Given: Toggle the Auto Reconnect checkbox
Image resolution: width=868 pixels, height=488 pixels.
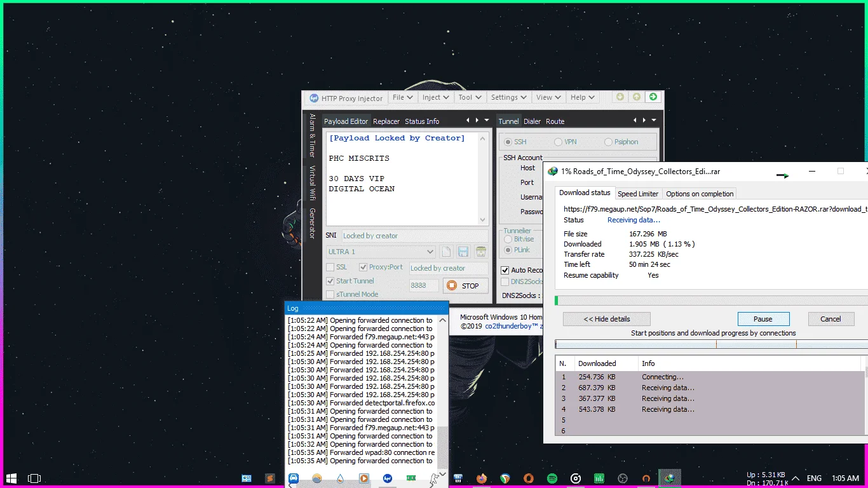Looking at the screenshot, I should click(505, 270).
